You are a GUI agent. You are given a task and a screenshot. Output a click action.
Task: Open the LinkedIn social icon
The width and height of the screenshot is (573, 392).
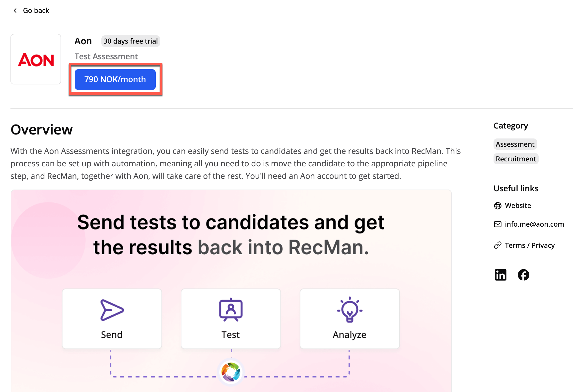[x=500, y=275]
